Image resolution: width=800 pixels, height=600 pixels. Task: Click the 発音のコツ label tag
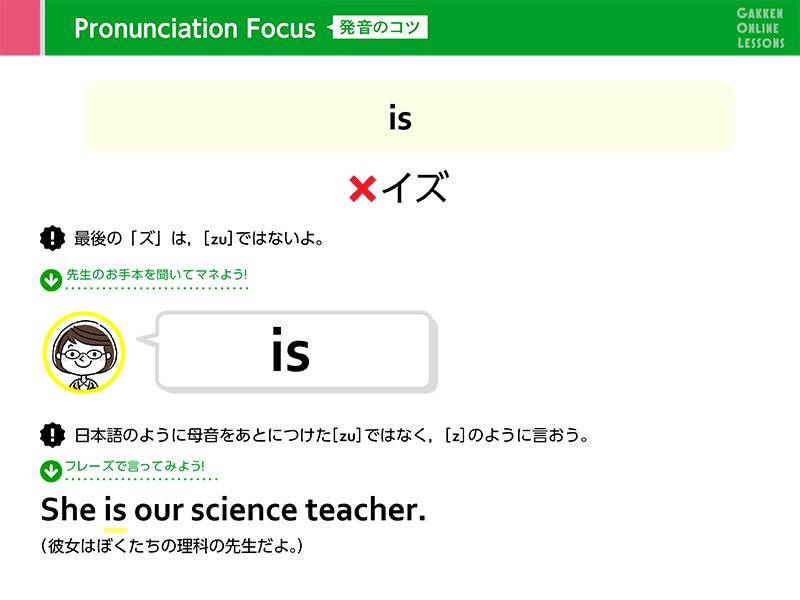point(378,27)
